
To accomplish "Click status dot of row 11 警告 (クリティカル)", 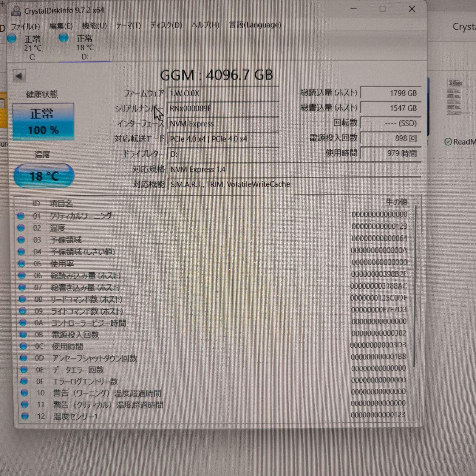I will tap(25, 404).
